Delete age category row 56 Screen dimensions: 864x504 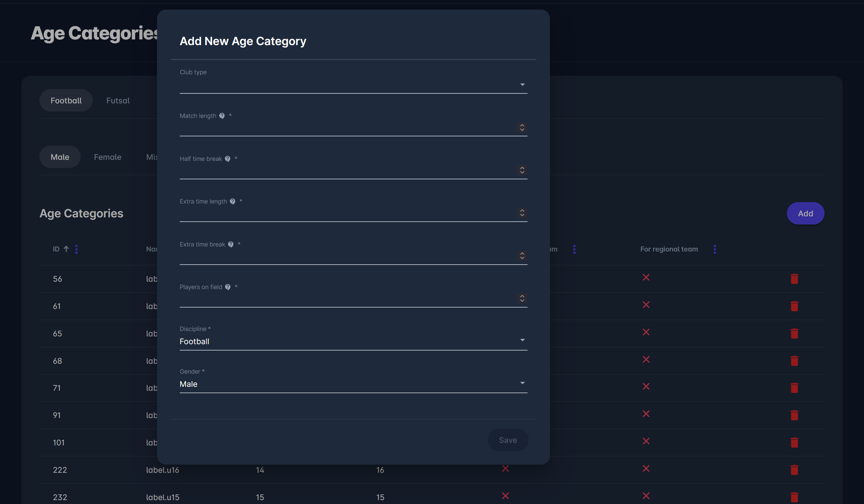coord(794,279)
